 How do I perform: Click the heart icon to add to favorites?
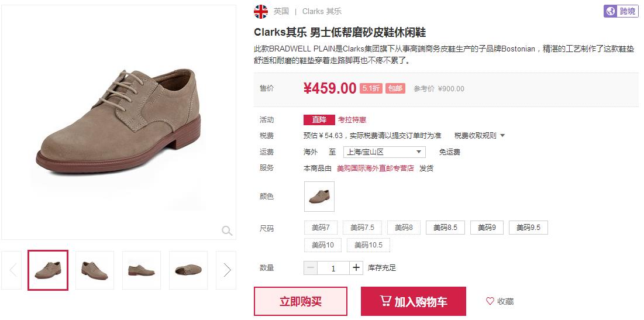point(490,301)
